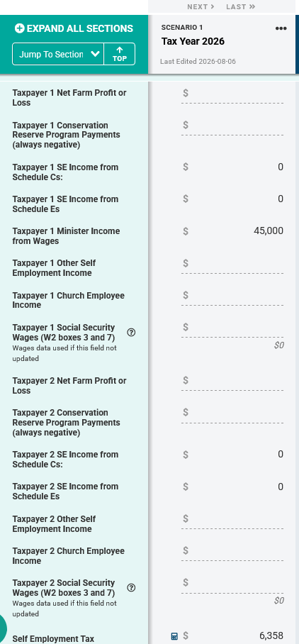Screen dimensions: 299x644
Task: Click the Taxpayer 1 Net Farm Profit or Loss field
Action: coord(233,95)
